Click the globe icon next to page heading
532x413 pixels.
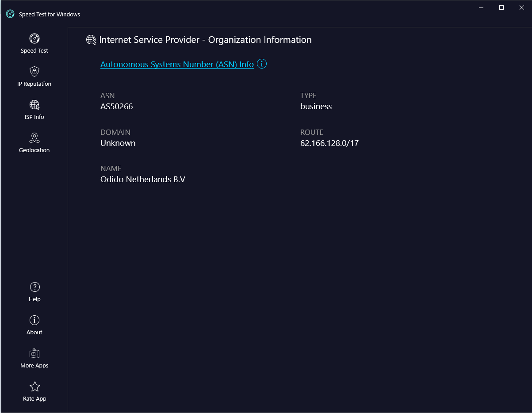[x=91, y=40]
